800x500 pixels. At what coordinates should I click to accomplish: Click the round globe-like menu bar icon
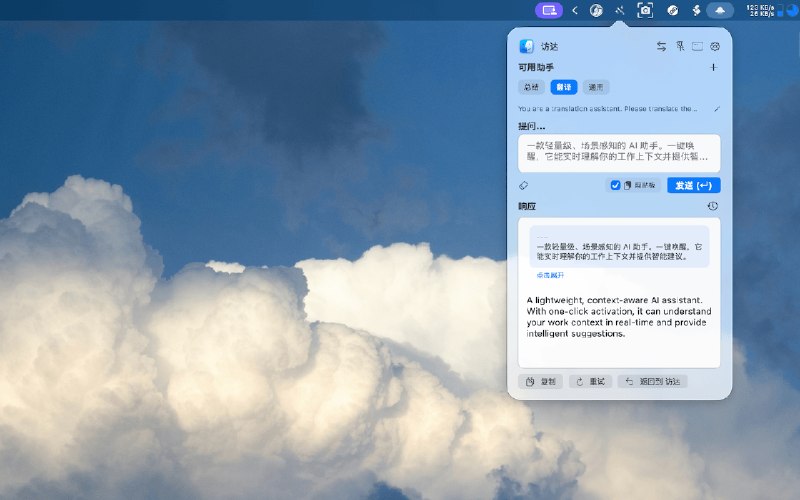[596, 10]
